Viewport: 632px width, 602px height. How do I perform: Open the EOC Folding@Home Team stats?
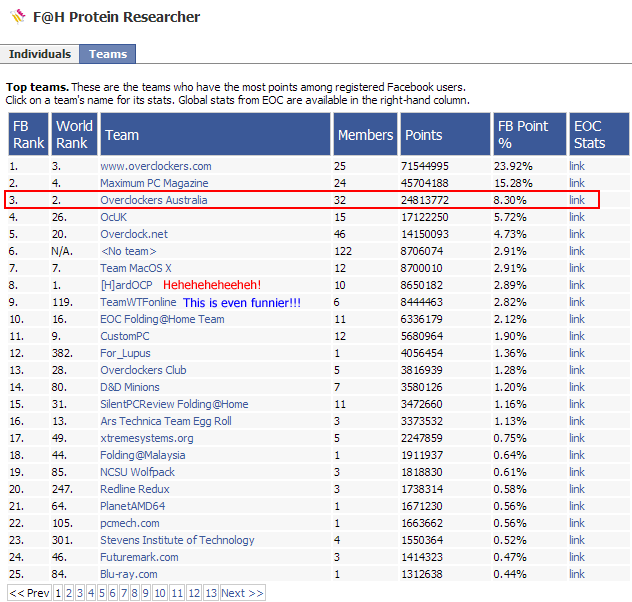162,319
